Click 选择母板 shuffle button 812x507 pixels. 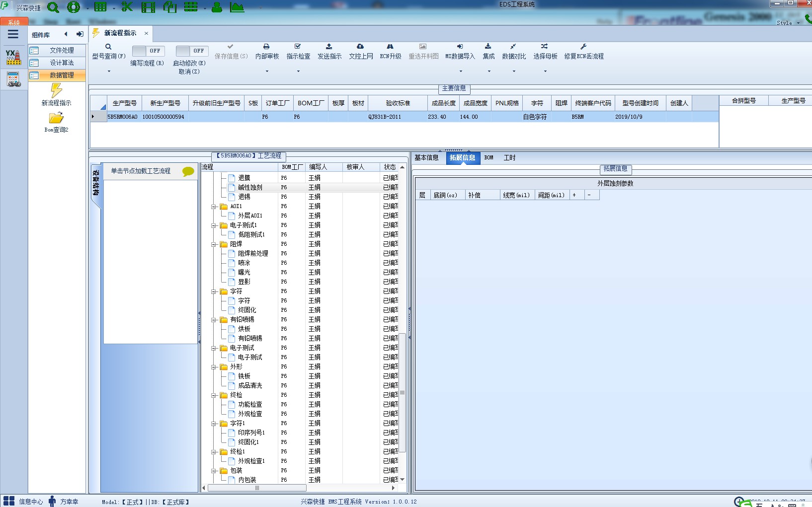(545, 52)
